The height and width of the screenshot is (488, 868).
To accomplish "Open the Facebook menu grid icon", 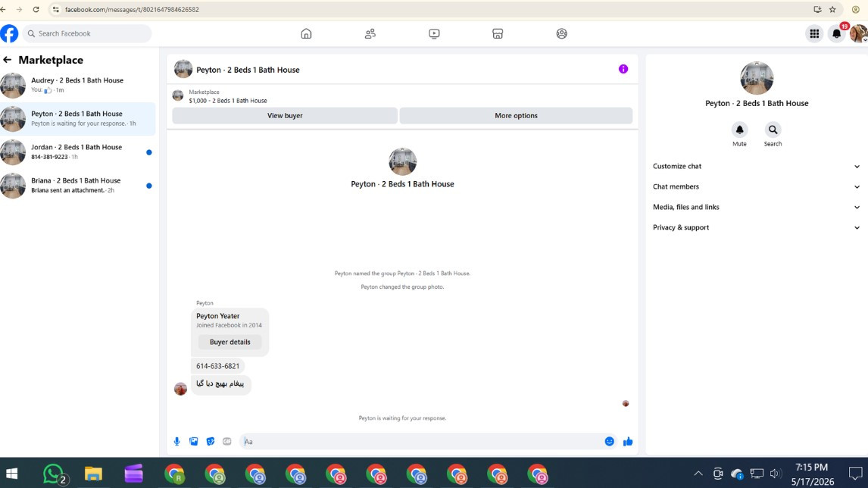I will click(814, 34).
